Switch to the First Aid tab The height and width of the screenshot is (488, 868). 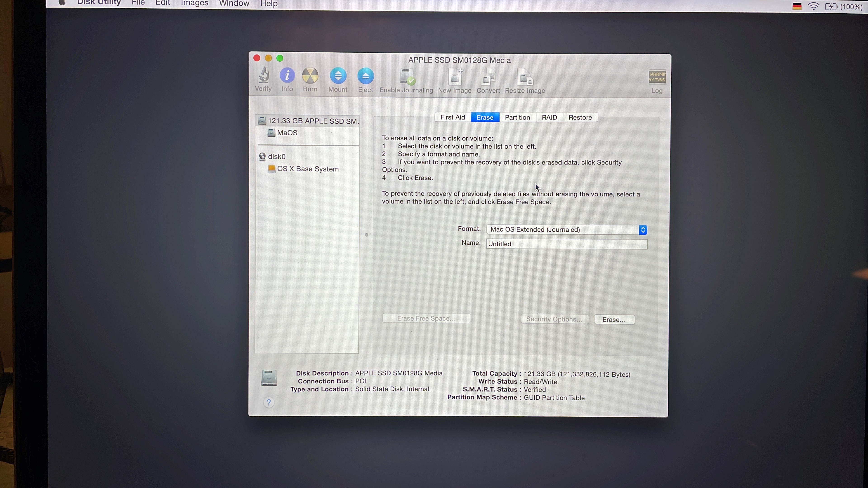point(453,117)
